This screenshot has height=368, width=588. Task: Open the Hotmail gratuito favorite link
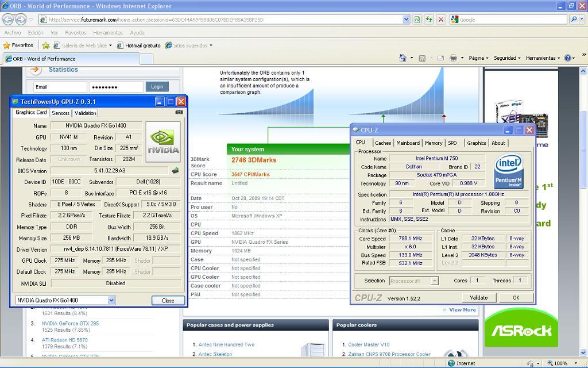[x=139, y=45]
